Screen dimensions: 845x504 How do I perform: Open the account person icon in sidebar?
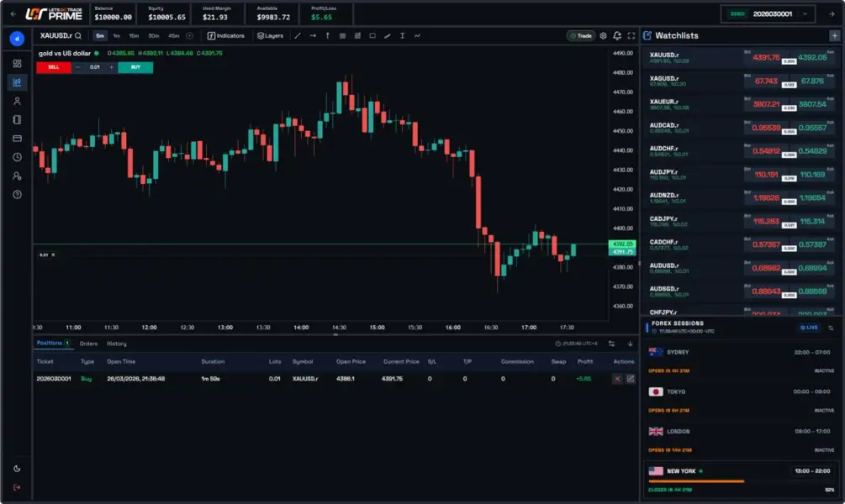pos(18,102)
